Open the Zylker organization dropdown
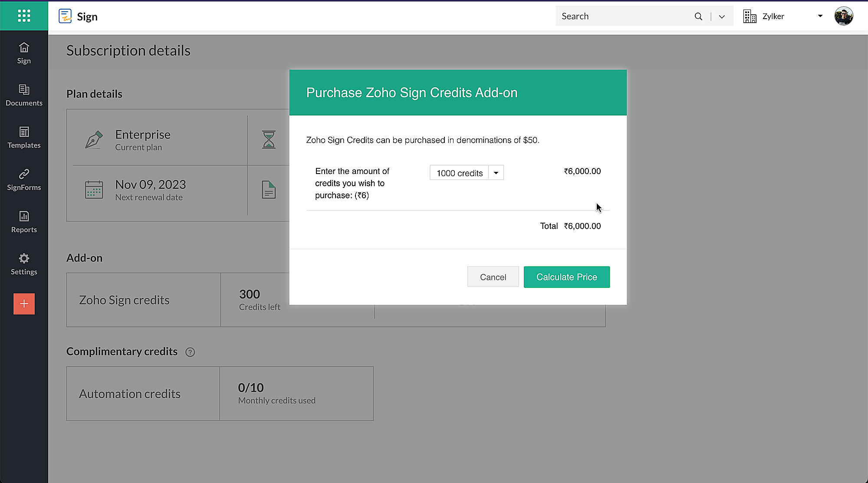 pyautogui.click(x=820, y=16)
